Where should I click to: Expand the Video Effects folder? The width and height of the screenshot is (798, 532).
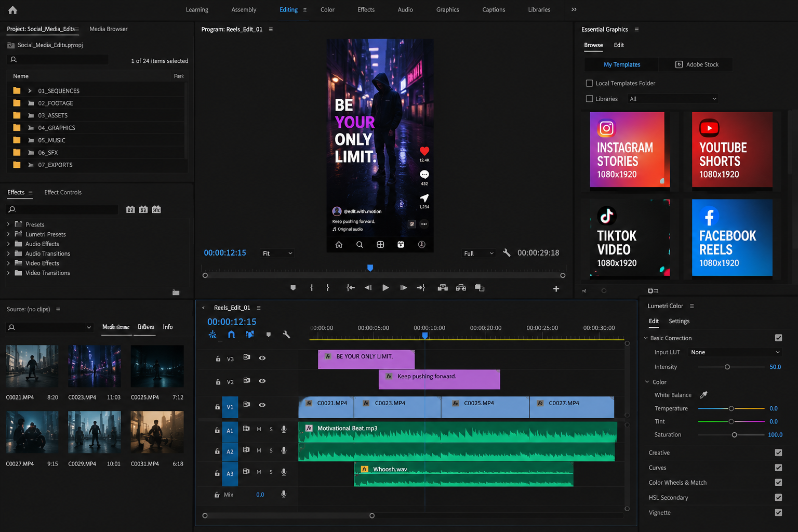coord(8,263)
